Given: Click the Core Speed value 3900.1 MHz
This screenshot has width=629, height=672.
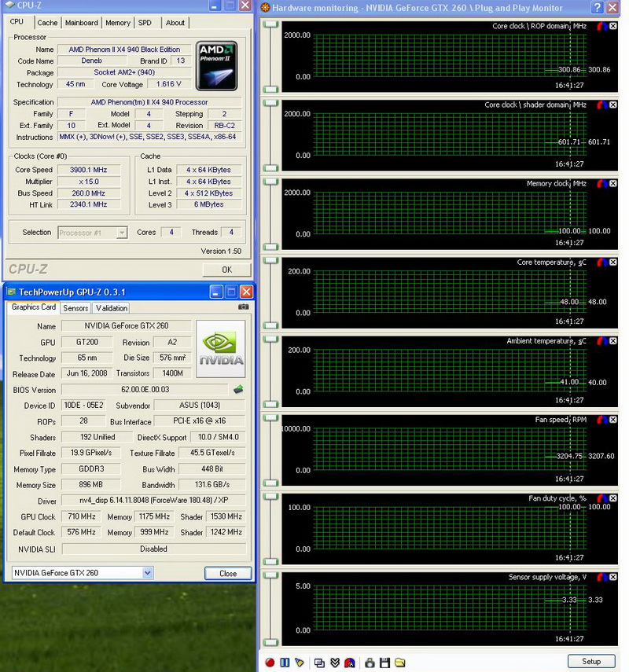Looking at the screenshot, I should tap(89, 170).
